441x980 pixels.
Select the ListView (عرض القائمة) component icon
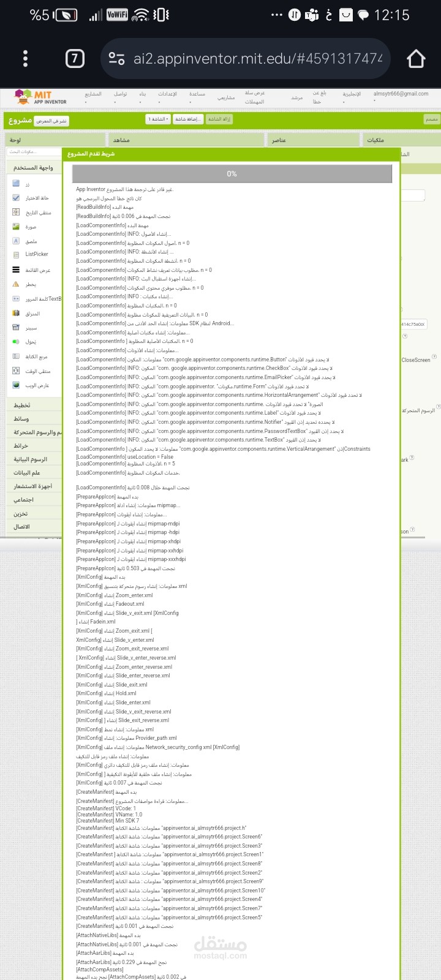[x=16, y=269]
